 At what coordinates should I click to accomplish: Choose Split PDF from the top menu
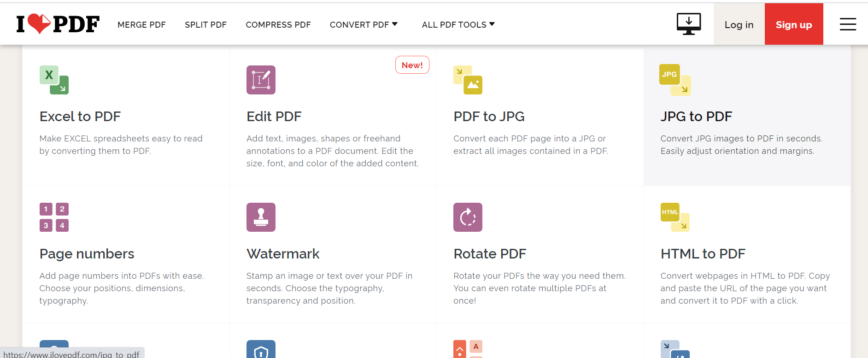pos(205,24)
